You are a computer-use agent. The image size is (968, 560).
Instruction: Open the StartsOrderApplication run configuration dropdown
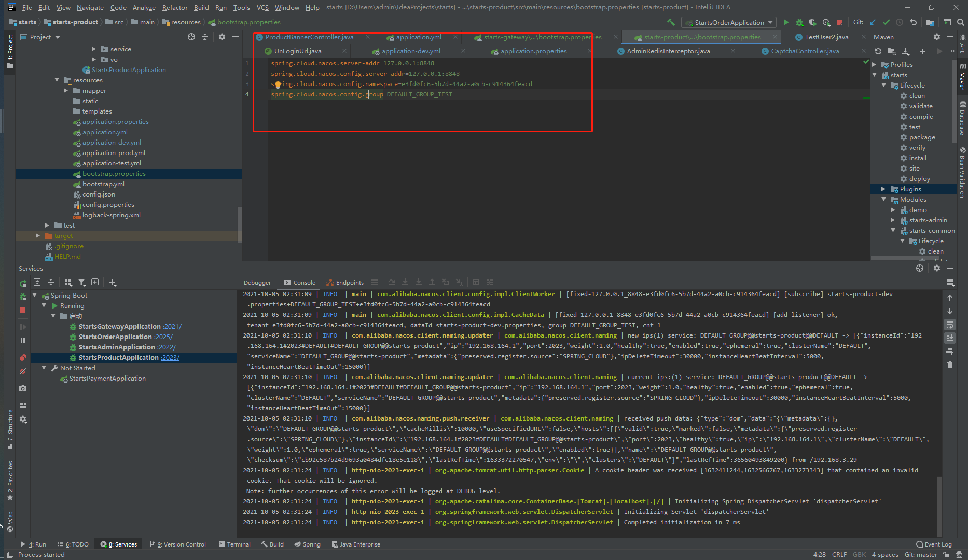point(729,22)
